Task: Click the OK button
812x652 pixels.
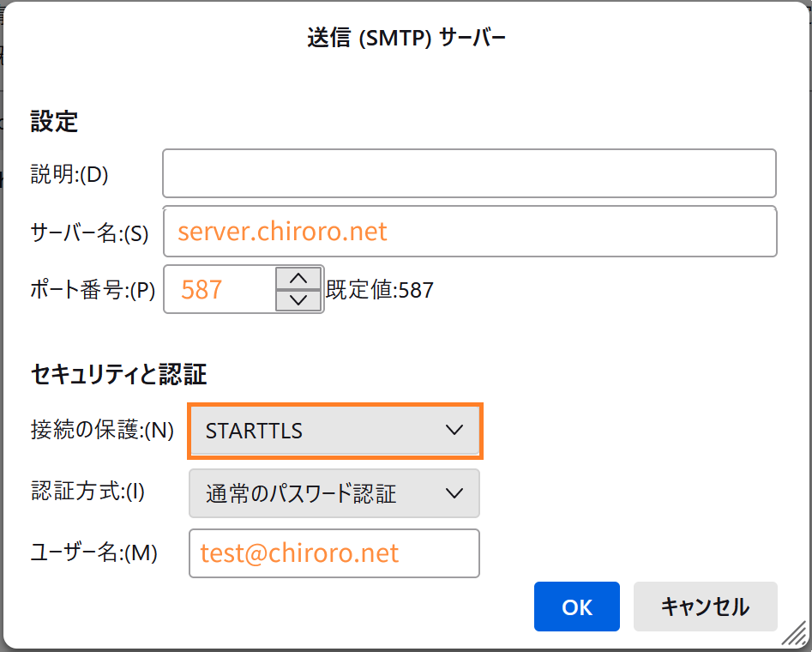Action: click(577, 607)
